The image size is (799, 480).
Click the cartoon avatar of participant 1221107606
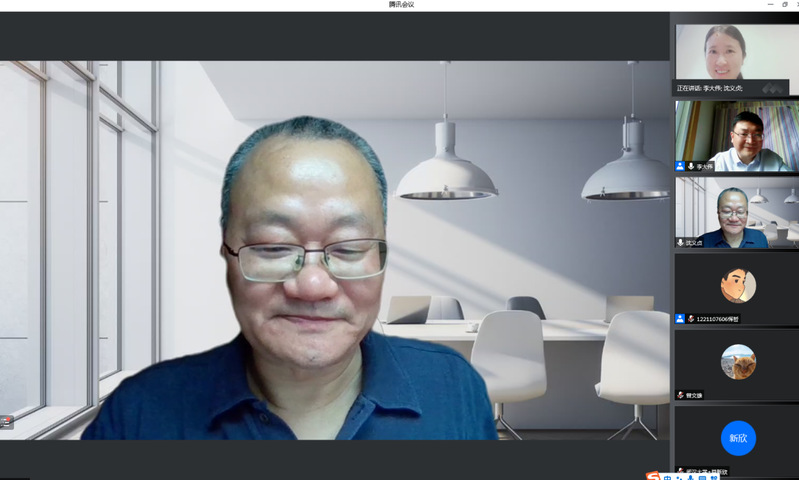[x=738, y=285]
